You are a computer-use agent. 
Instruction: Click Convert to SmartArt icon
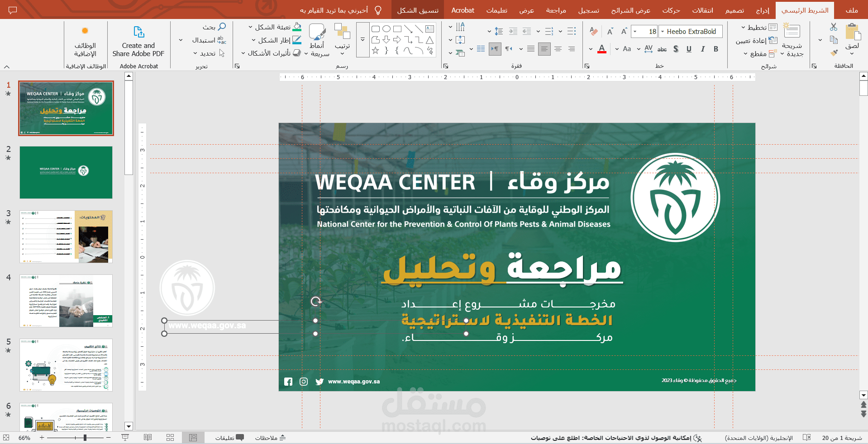click(460, 53)
